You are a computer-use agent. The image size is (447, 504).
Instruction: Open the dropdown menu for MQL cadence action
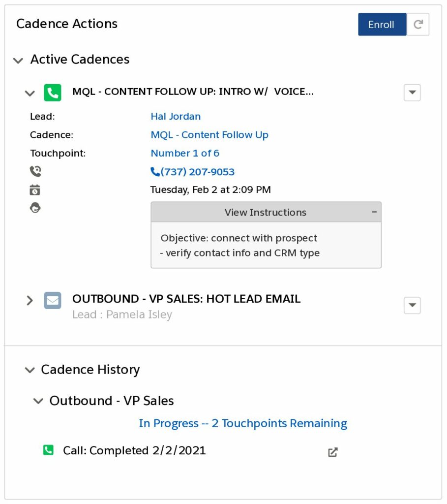(x=412, y=93)
